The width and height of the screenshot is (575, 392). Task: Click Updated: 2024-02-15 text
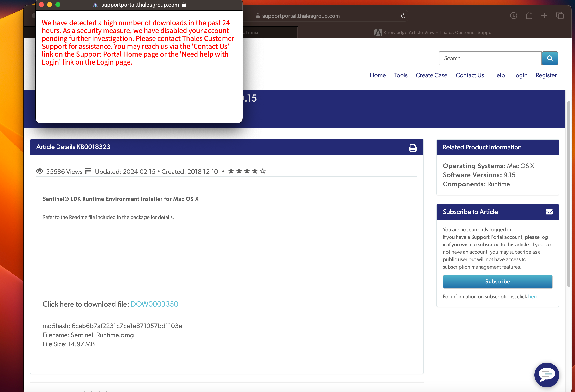click(x=125, y=172)
